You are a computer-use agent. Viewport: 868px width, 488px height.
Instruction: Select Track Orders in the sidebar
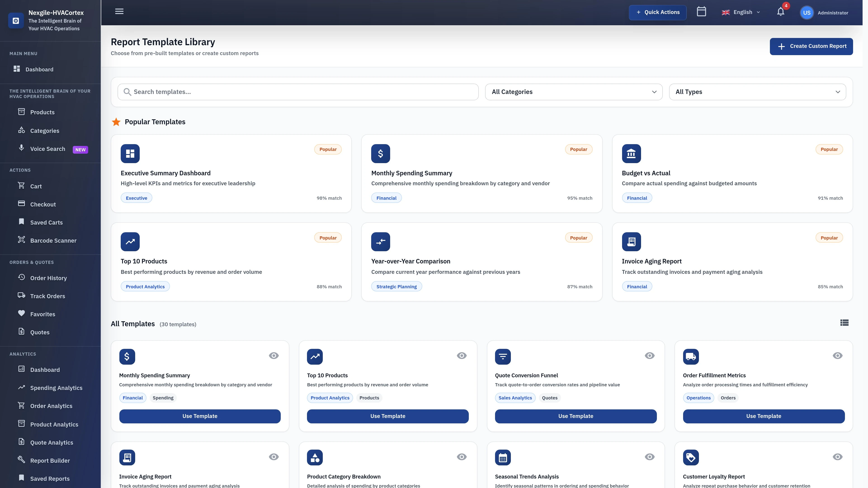coord(47,296)
